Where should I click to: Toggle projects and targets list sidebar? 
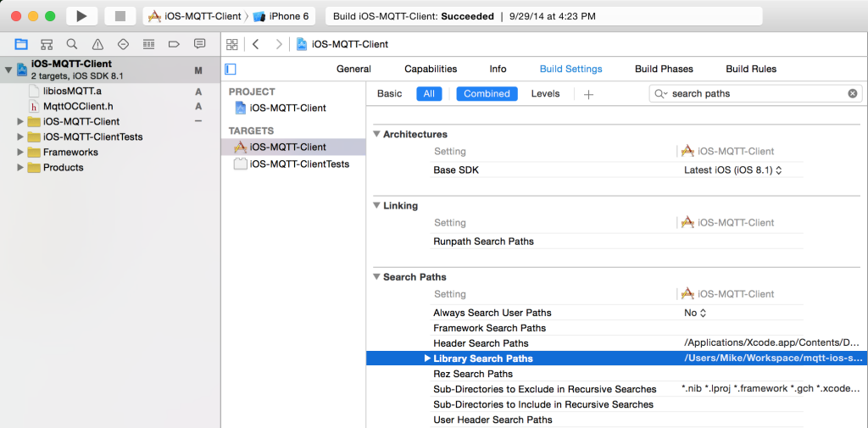pos(231,69)
